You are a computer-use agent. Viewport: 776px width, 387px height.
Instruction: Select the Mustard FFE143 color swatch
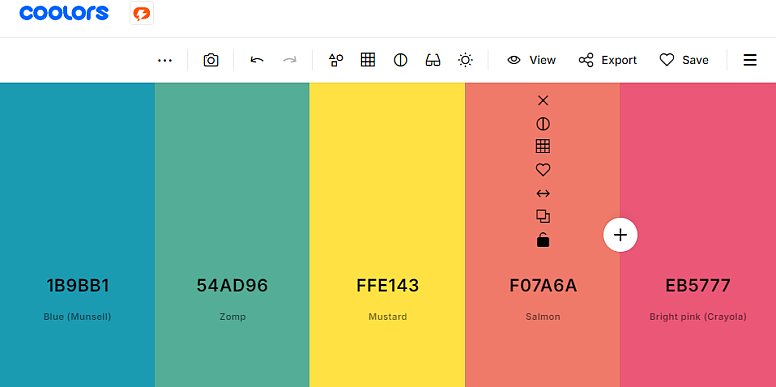pos(387,235)
